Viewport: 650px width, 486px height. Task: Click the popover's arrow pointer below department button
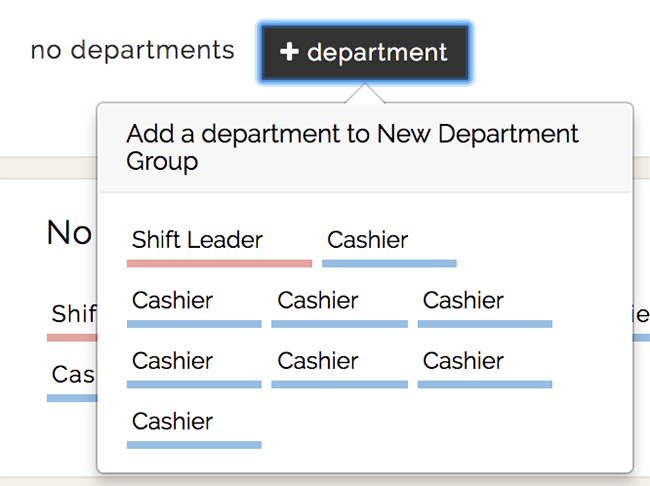click(365, 94)
